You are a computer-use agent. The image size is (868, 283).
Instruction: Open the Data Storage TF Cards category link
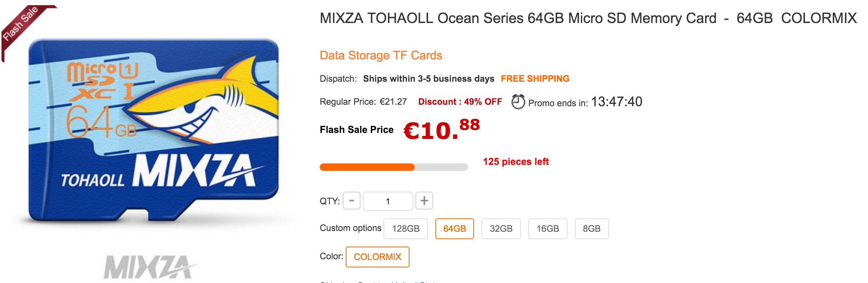coord(381,55)
